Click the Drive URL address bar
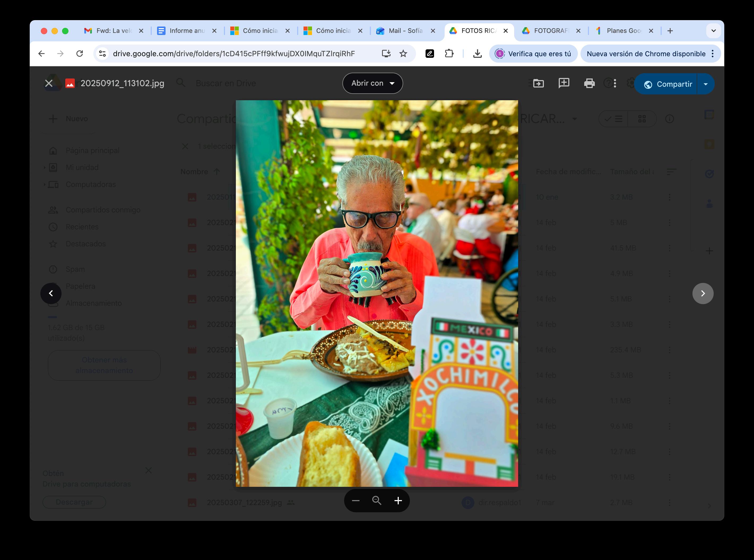 (x=234, y=54)
